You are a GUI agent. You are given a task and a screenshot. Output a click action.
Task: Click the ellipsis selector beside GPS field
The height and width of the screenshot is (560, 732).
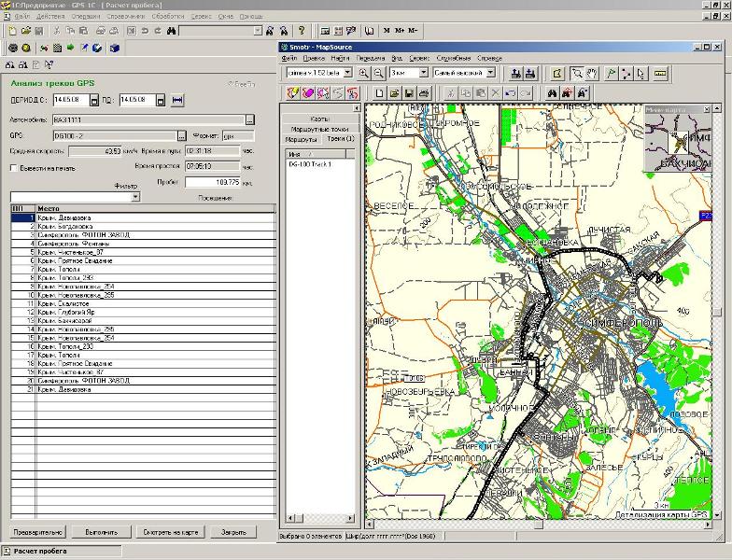point(181,136)
